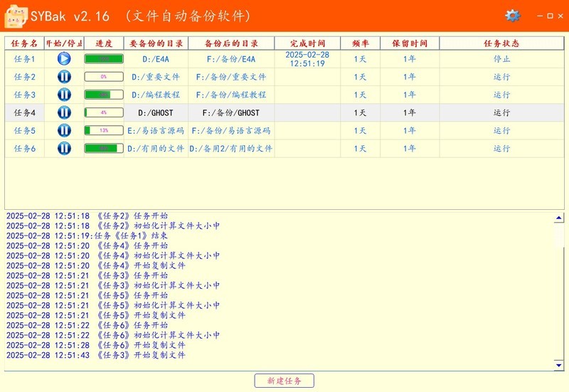569x392 pixels.
Task: Click log line 12:51:43《任务3》开始复制文件
Action: click(96, 354)
